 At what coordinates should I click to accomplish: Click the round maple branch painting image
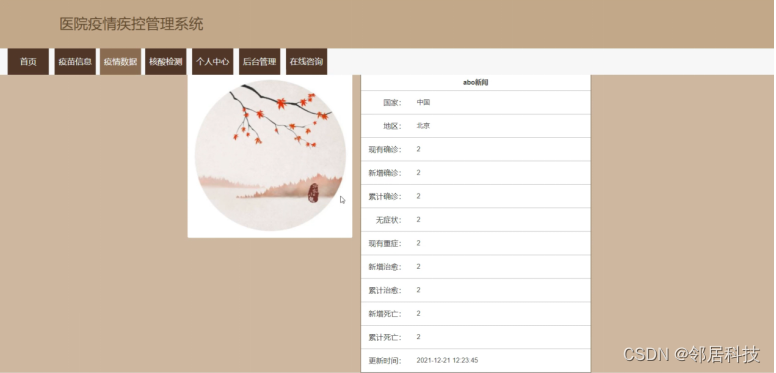pos(270,155)
